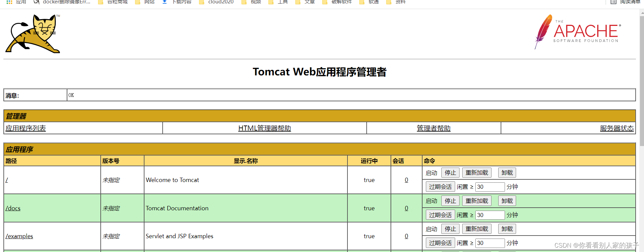Reload the /docs application
Screen dimensions: 644x252
tap(477, 201)
